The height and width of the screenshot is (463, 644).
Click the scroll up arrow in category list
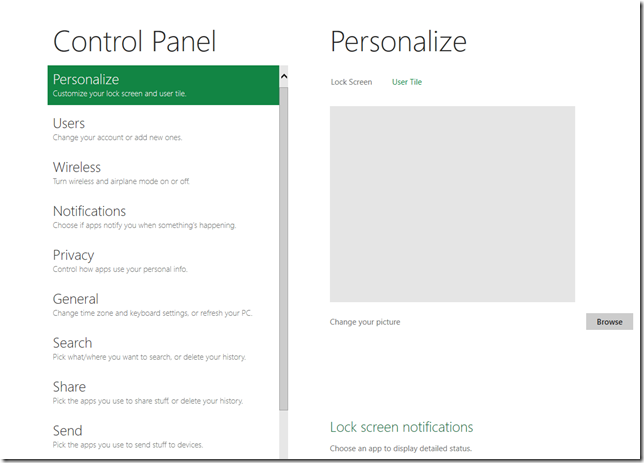(284, 76)
